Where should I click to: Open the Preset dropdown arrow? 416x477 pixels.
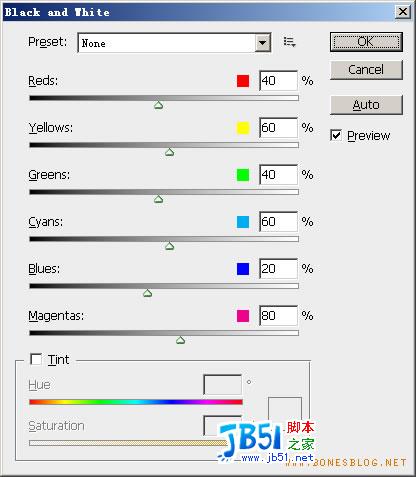[262, 43]
